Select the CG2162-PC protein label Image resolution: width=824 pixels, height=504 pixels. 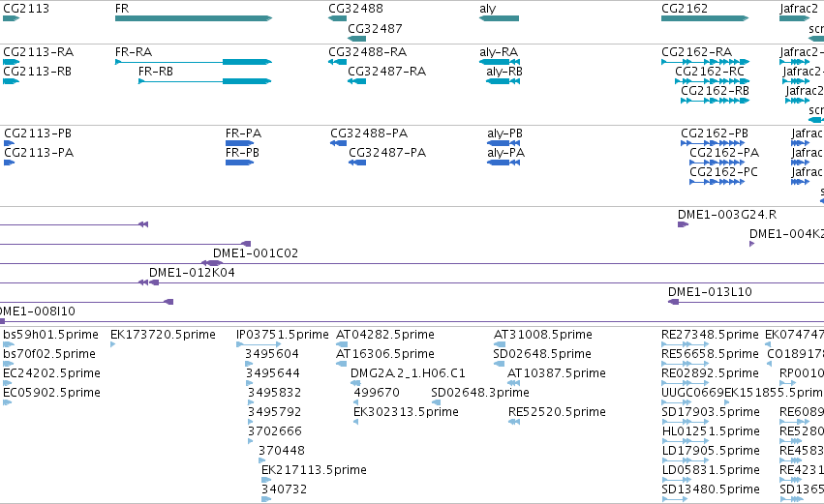[x=723, y=172]
